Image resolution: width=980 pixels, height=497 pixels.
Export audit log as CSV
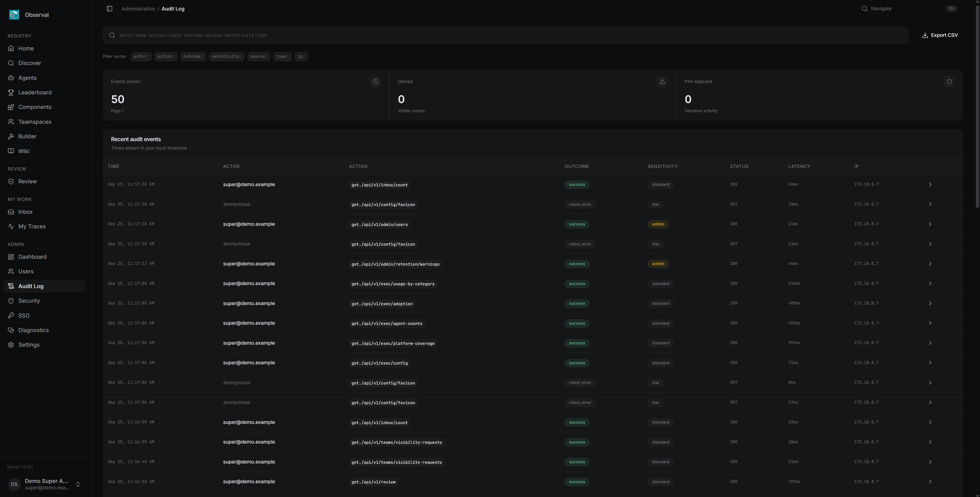[x=940, y=35]
